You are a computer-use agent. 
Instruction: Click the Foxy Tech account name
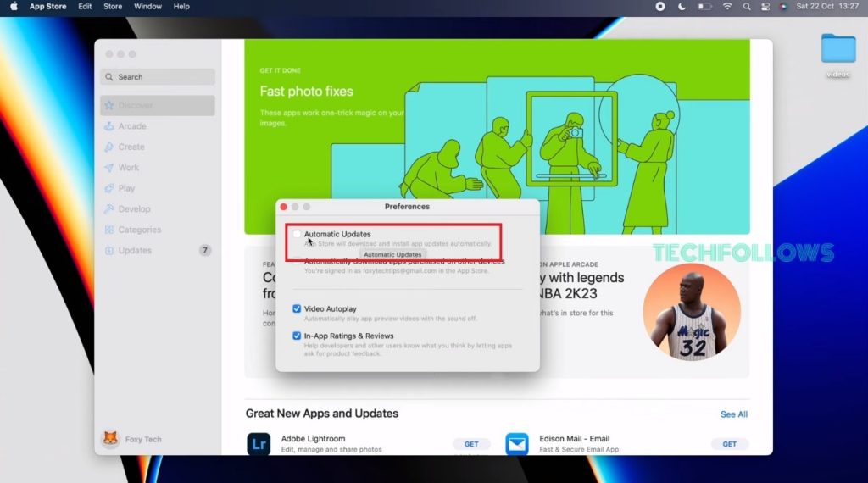(143, 439)
